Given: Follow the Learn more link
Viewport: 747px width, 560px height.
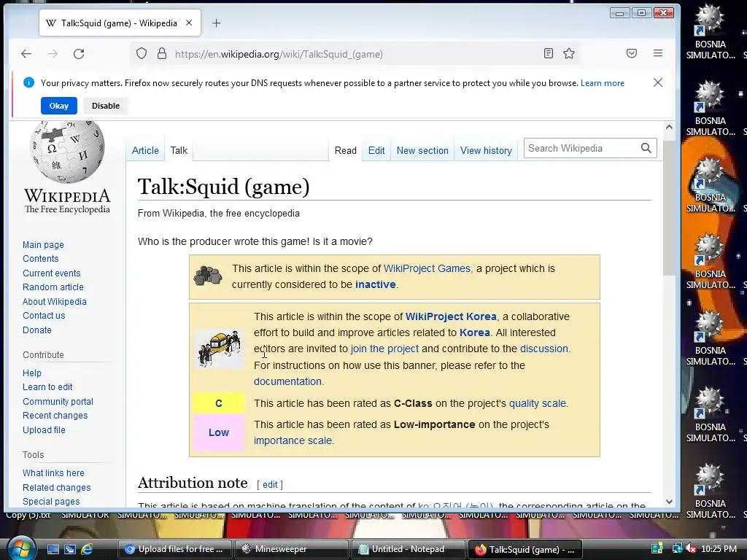Looking at the screenshot, I should [602, 83].
